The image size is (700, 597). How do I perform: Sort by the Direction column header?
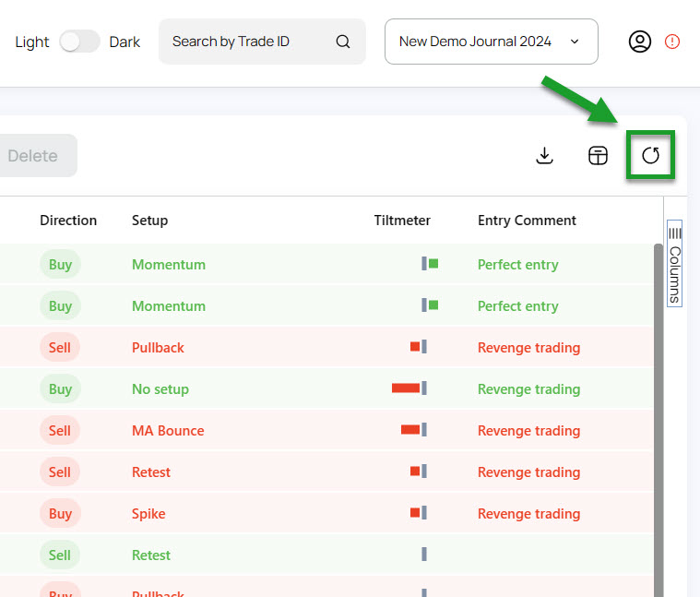point(68,221)
